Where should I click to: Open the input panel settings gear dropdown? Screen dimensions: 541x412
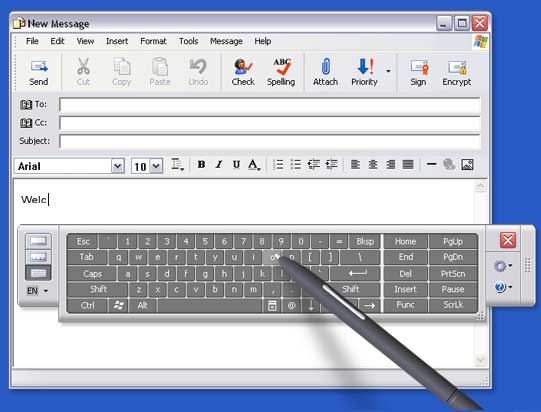[503, 266]
